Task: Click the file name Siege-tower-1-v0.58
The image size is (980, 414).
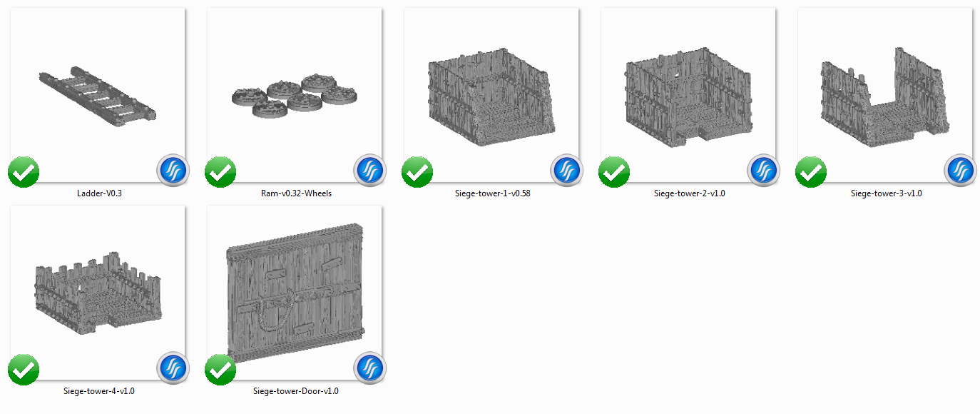Action: (493, 193)
